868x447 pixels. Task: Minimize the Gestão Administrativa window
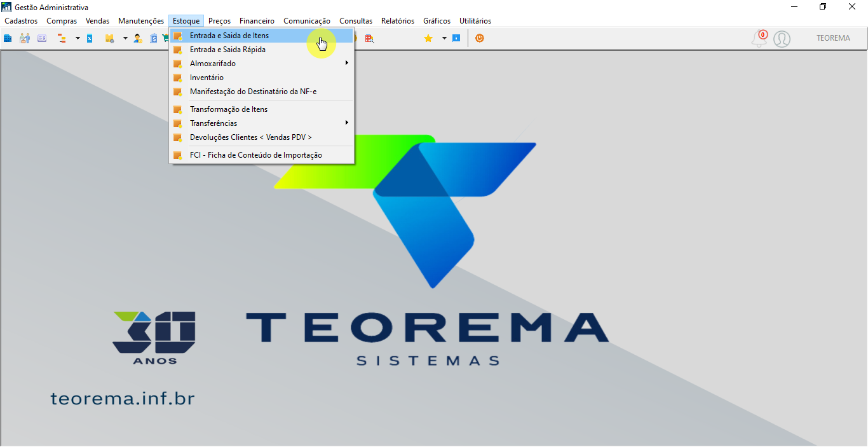794,7
